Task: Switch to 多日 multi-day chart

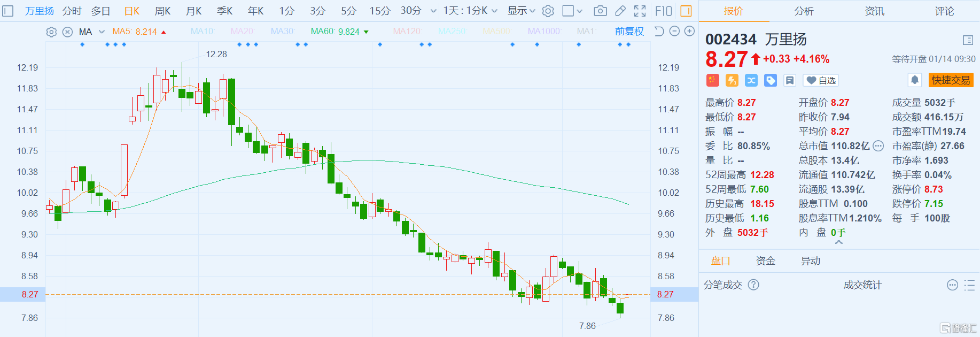Action: [x=100, y=11]
